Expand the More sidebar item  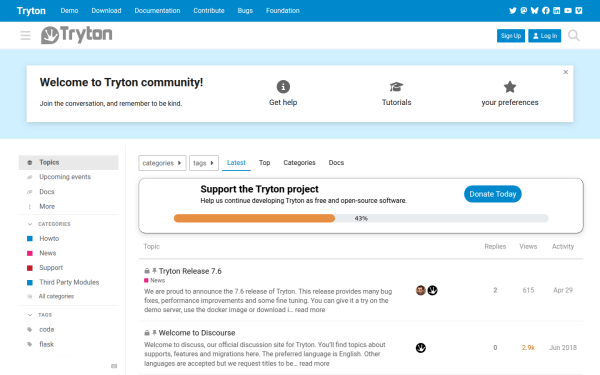tap(47, 207)
